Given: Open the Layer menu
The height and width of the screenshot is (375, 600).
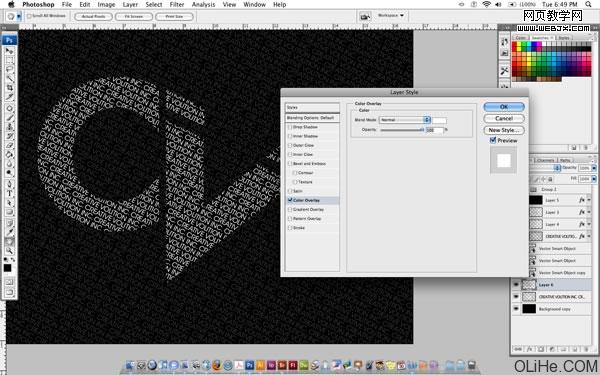Looking at the screenshot, I should (x=130, y=4).
